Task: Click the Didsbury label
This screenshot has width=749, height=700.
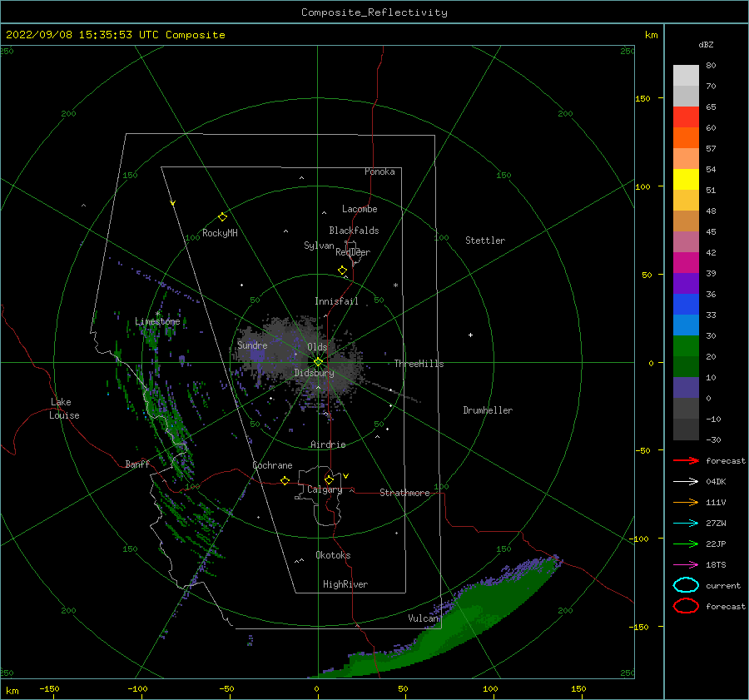Action: click(314, 373)
